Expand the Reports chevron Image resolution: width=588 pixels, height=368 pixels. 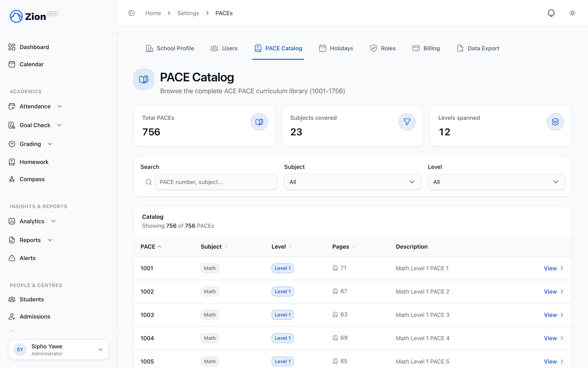pos(50,240)
